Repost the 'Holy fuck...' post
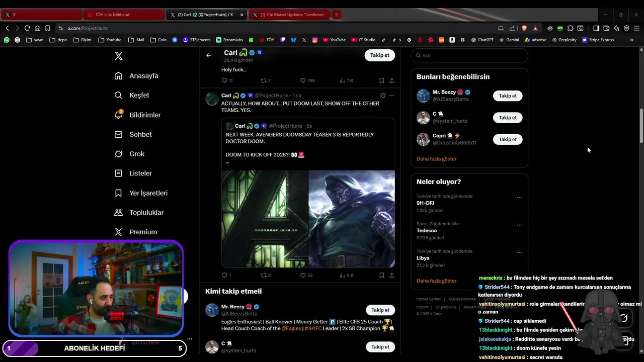 [265, 80]
